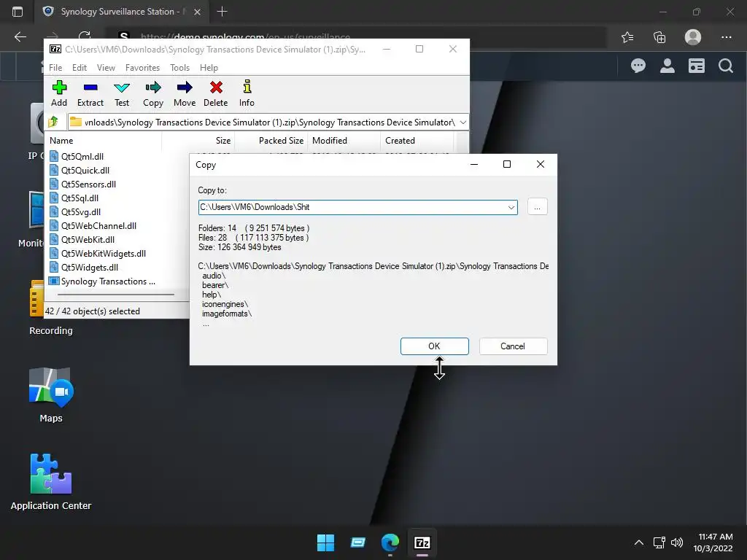Select the Qt5WebKit.dll file

(88, 239)
